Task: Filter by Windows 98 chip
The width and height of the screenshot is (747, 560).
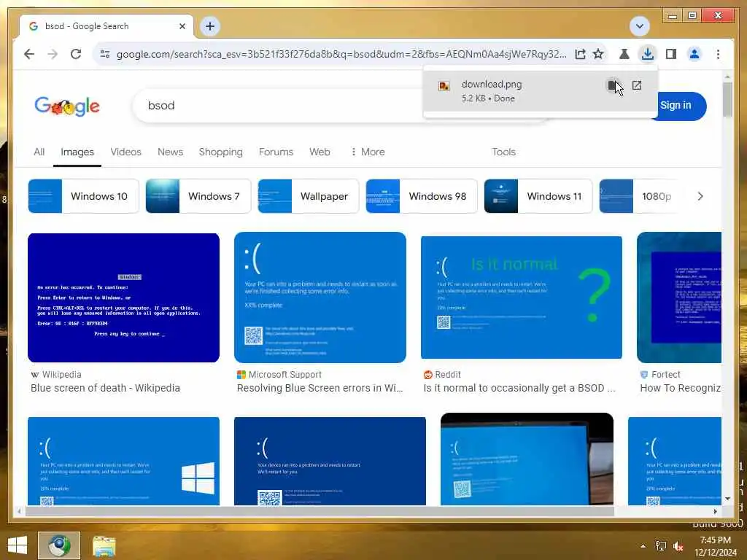Action: (421, 196)
